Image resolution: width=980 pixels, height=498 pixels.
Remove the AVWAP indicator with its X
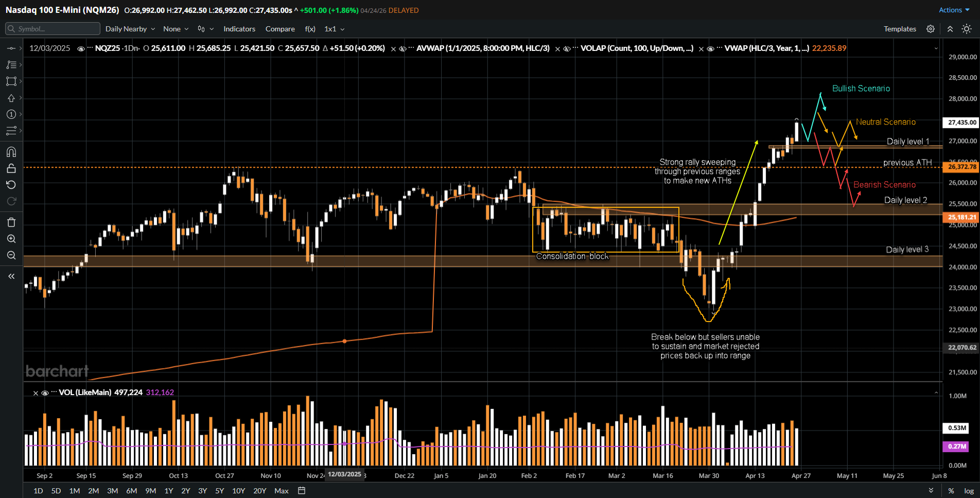click(x=393, y=49)
